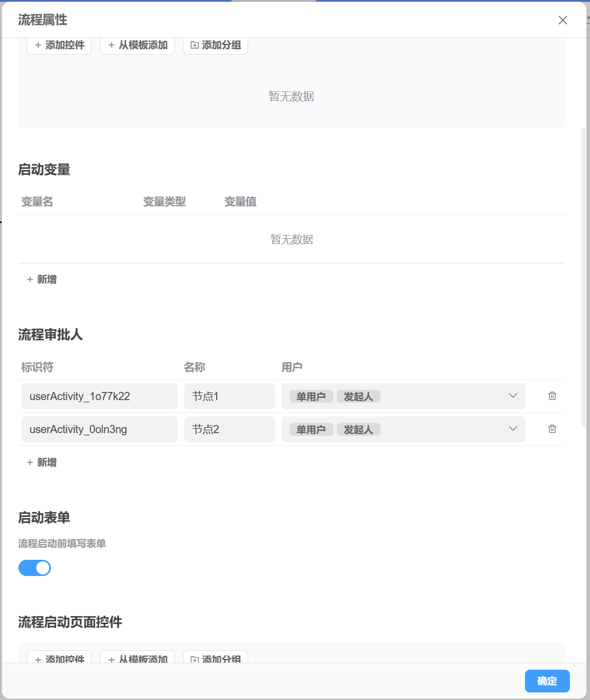Click the top 从模板添加 button
The width and height of the screenshot is (590, 700).
[137, 45]
